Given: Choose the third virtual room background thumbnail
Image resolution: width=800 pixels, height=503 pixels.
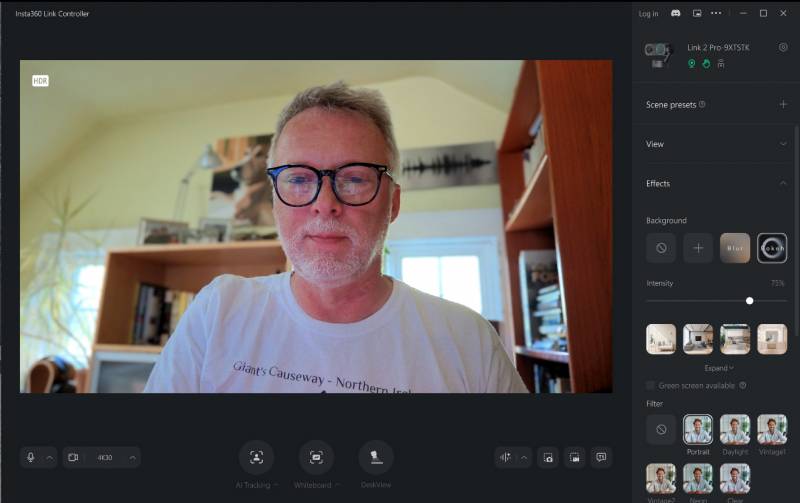Looking at the screenshot, I should (735, 339).
